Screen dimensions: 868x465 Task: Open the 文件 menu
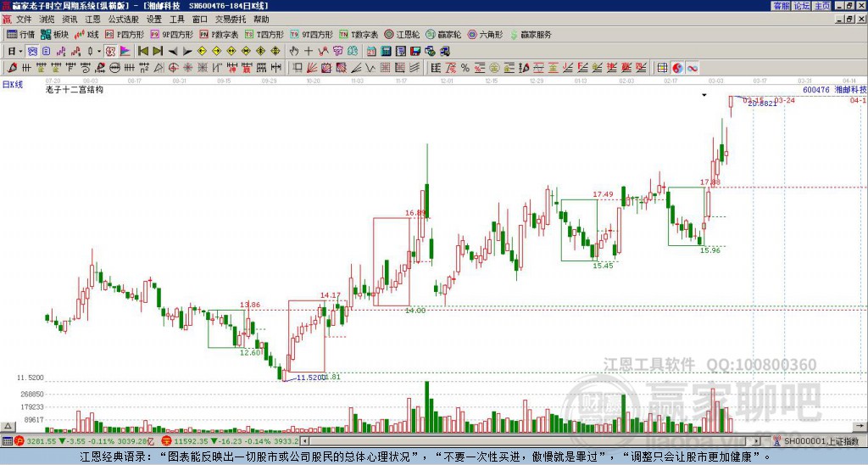24,20
